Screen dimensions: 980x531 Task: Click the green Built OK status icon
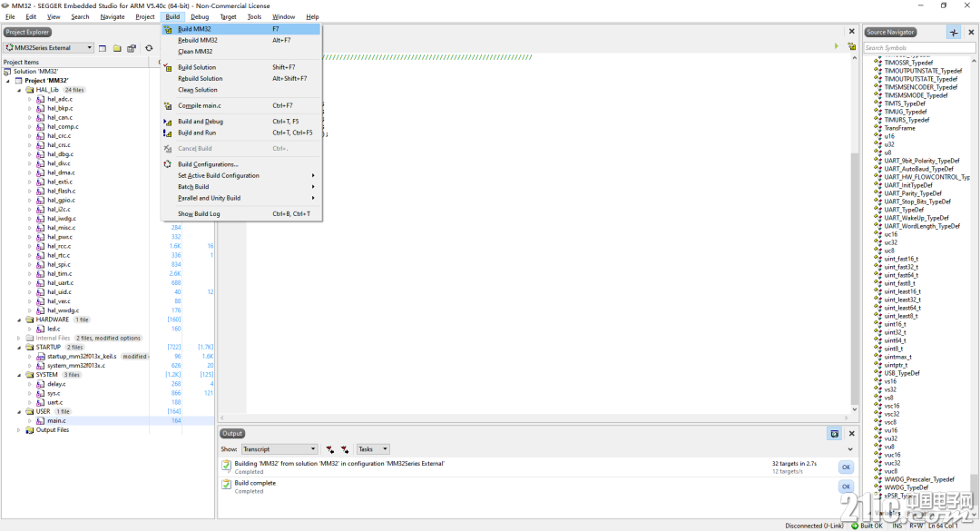tap(855, 526)
